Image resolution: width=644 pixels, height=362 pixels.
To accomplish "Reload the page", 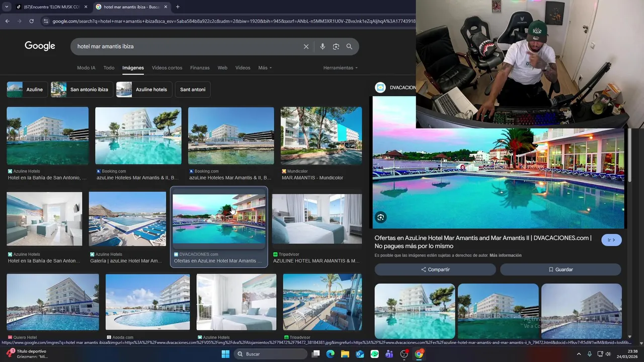I will 31,21.
